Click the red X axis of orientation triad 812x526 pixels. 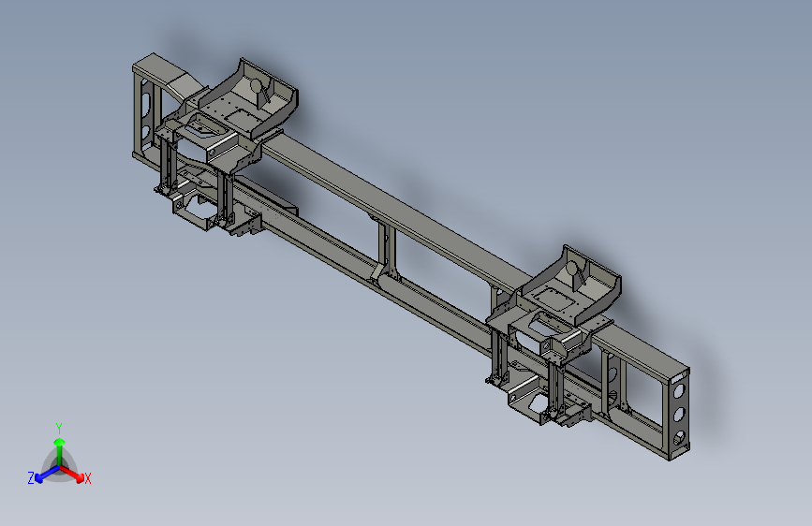[71, 474]
